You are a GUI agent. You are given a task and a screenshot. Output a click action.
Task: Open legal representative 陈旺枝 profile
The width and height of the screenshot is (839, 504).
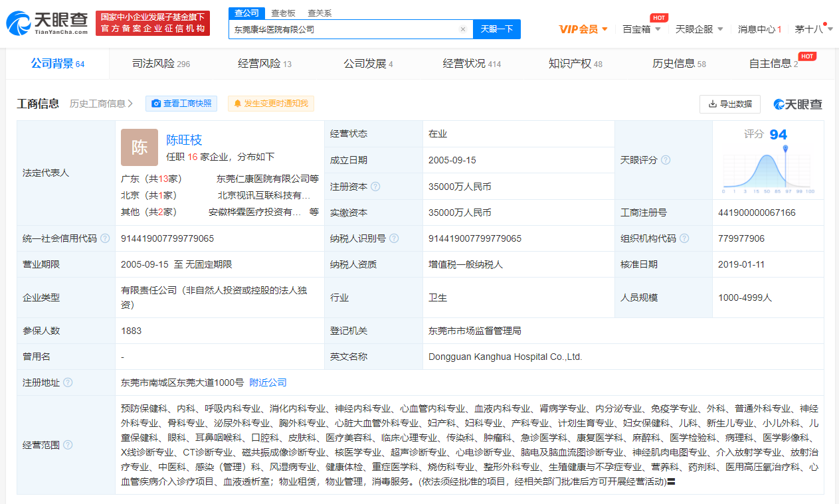184,140
